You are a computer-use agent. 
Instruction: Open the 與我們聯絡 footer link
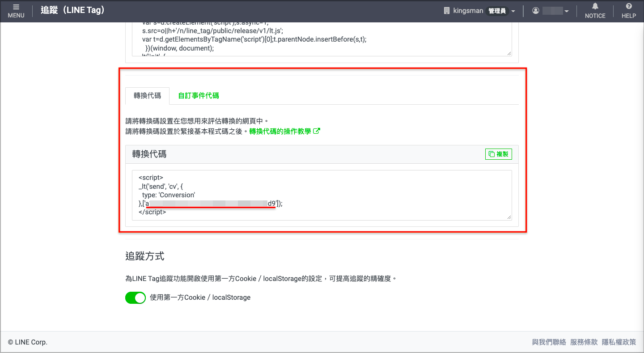click(x=549, y=342)
